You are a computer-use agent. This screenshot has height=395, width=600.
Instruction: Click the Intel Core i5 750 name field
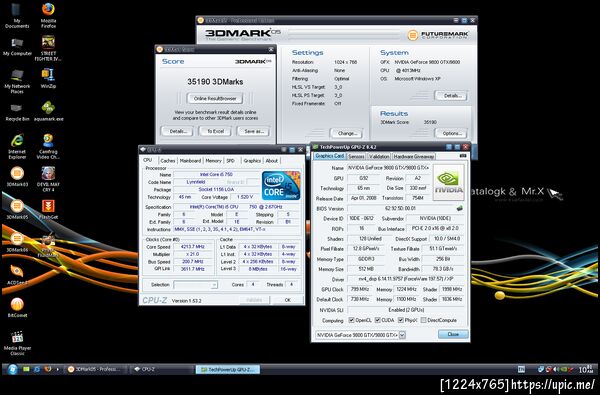215,175
